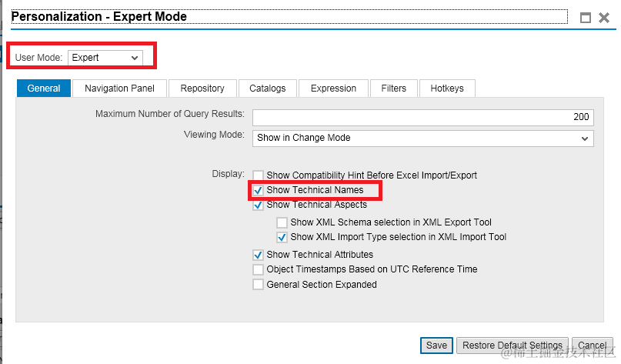Toggle Show Technical Names checkbox
This screenshot has width=621, height=364.
(x=259, y=191)
